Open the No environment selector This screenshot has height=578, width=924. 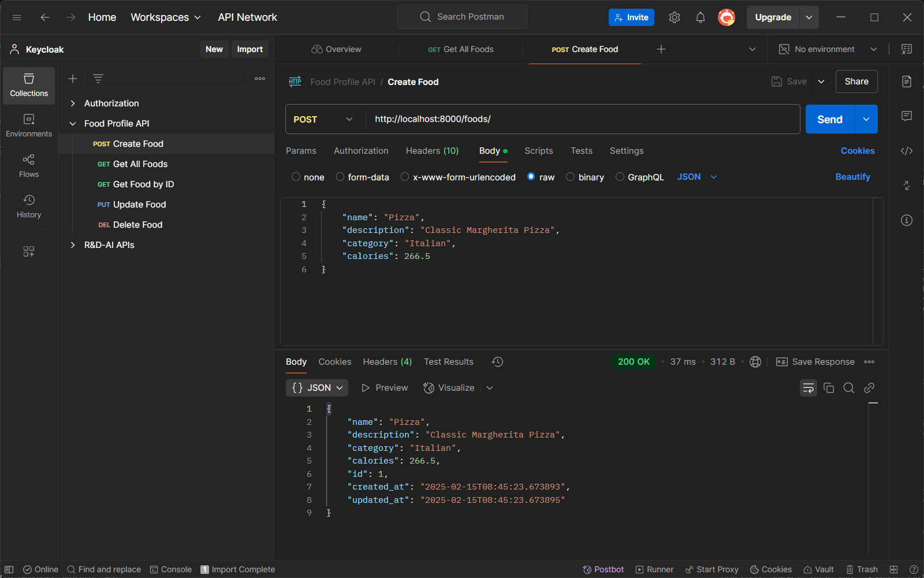pos(828,49)
